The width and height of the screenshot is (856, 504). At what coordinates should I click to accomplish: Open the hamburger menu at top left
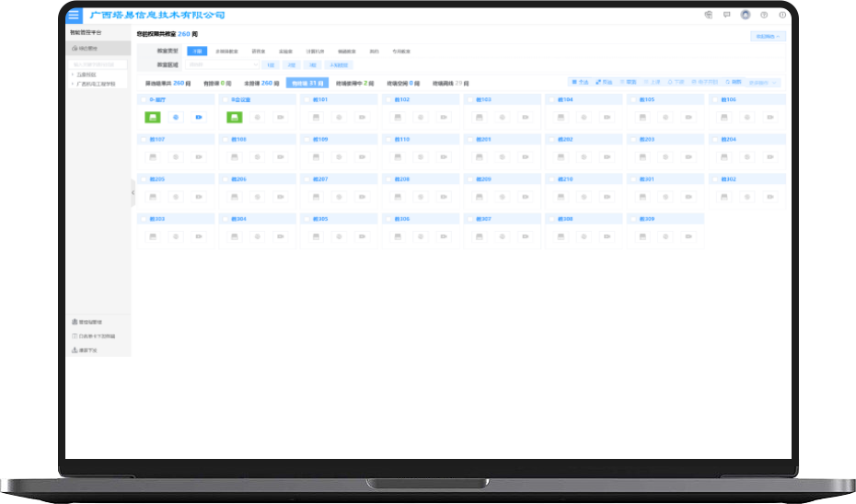[x=74, y=15]
